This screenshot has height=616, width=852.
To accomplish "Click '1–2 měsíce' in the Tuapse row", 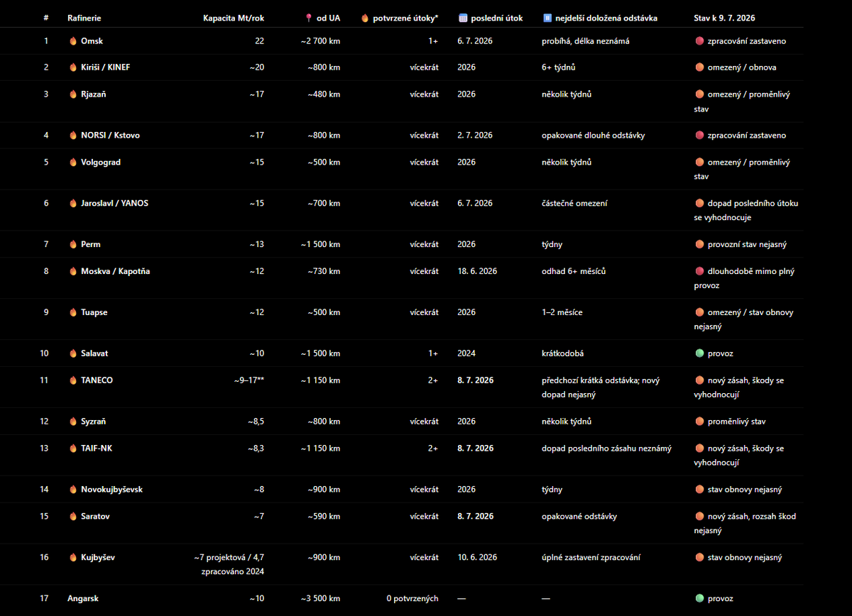I will coord(562,313).
